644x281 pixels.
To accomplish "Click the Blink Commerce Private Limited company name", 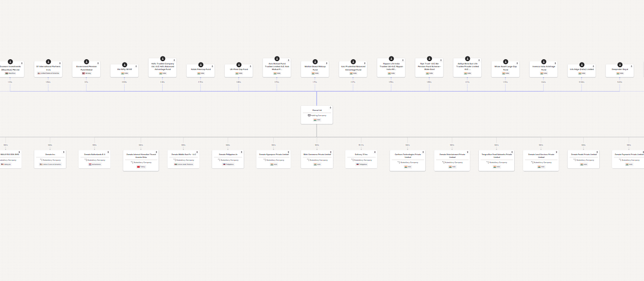I will coord(317,154).
